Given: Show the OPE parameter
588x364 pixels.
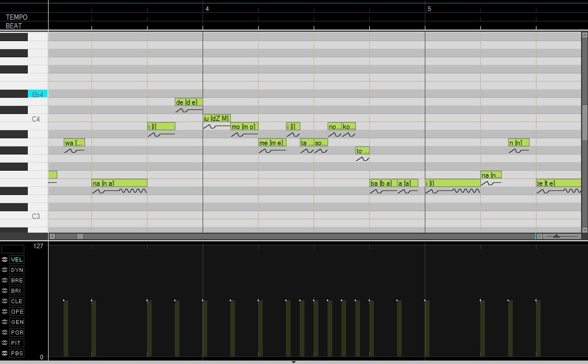Looking at the screenshot, I should (x=17, y=311).
